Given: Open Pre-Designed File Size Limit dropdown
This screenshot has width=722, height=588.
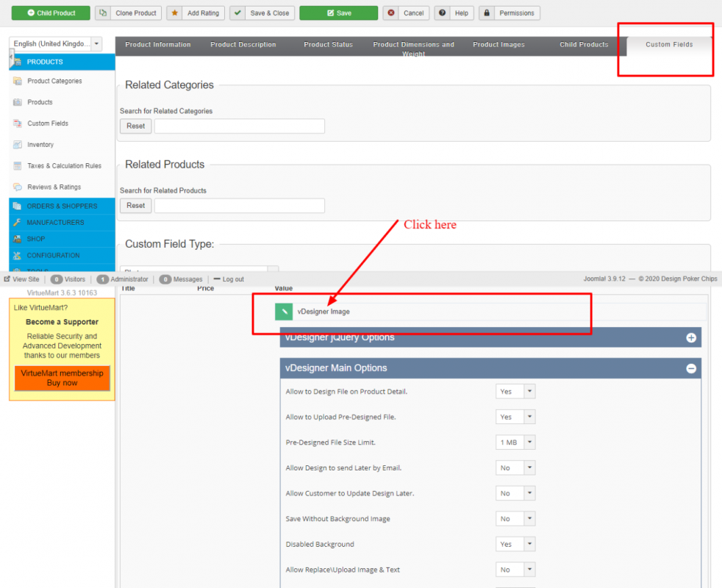Looking at the screenshot, I should (x=515, y=442).
